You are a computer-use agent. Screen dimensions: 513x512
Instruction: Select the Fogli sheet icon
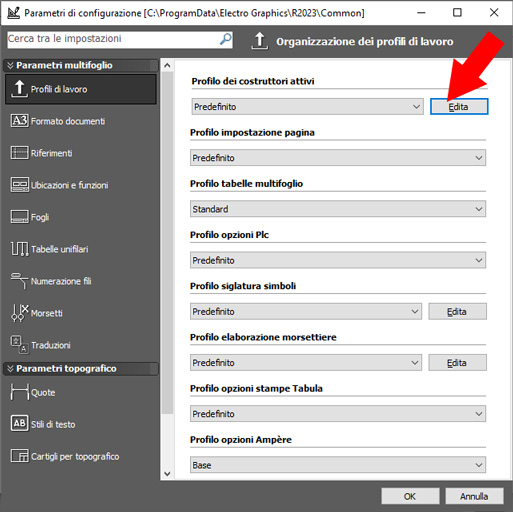tap(19, 217)
